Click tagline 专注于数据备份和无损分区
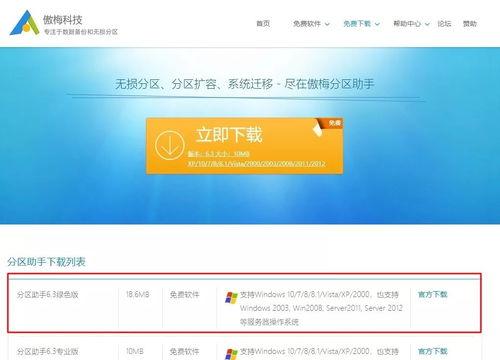 (81, 32)
